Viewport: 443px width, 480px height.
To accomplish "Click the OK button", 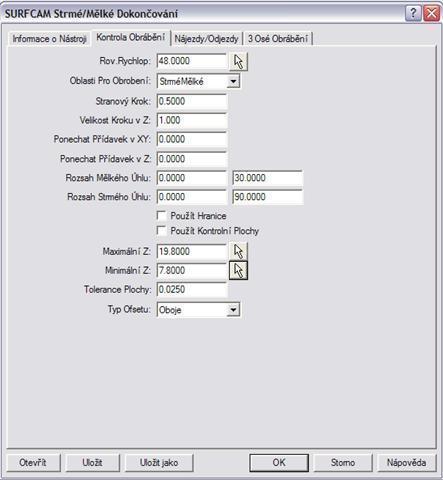I will click(x=279, y=462).
